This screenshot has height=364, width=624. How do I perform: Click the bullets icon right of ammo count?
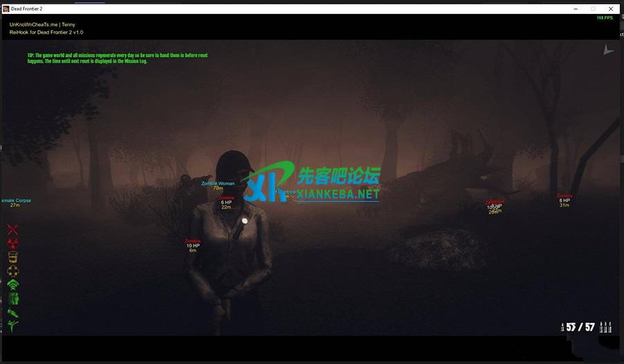point(605,327)
